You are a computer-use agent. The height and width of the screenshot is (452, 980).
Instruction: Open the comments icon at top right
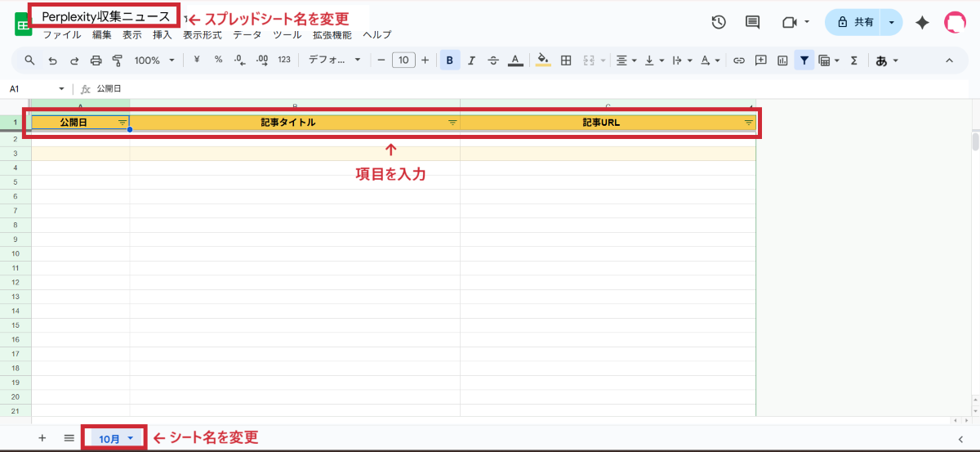tap(753, 22)
